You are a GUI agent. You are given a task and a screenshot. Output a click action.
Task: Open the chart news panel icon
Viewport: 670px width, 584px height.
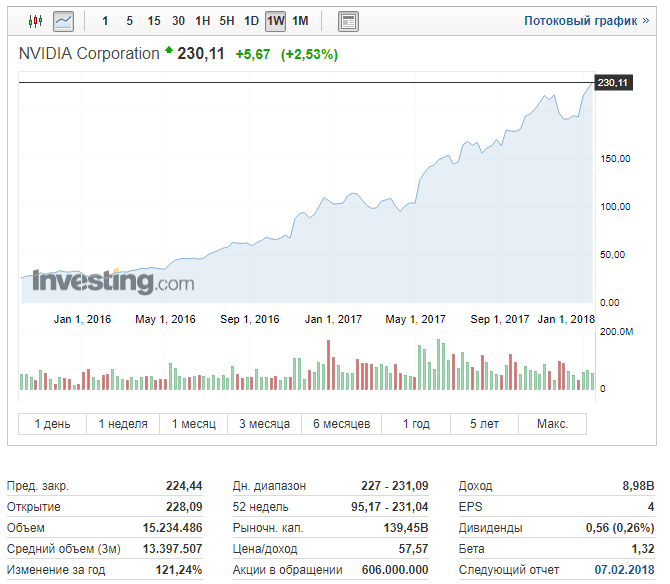point(348,21)
